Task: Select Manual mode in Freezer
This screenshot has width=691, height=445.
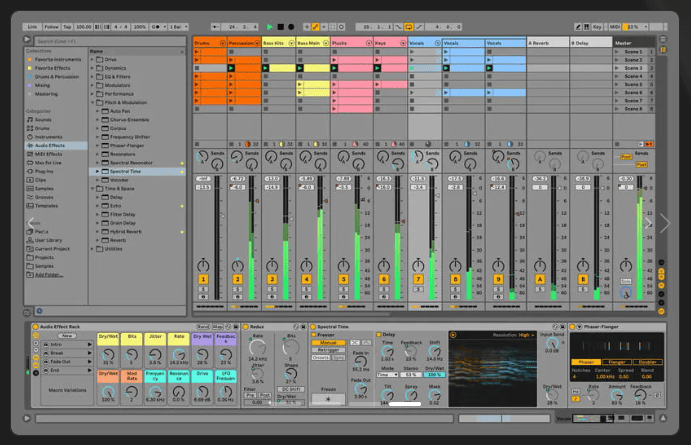Action: (x=328, y=343)
